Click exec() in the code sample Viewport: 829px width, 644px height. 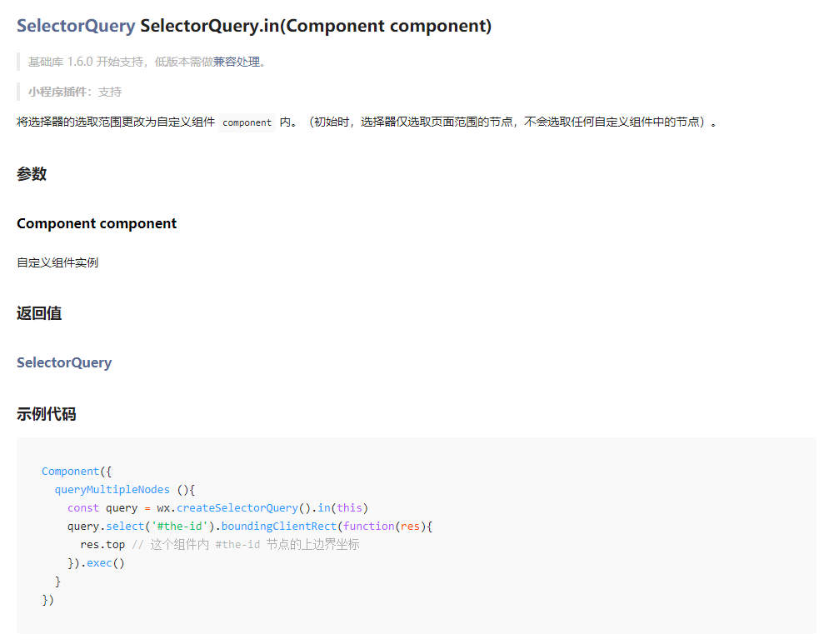point(105,562)
